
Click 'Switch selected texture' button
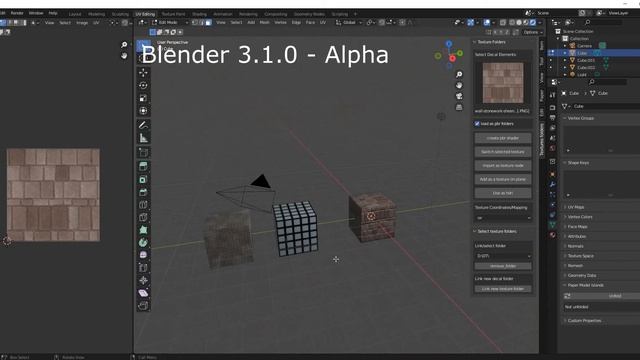click(x=503, y=152)
